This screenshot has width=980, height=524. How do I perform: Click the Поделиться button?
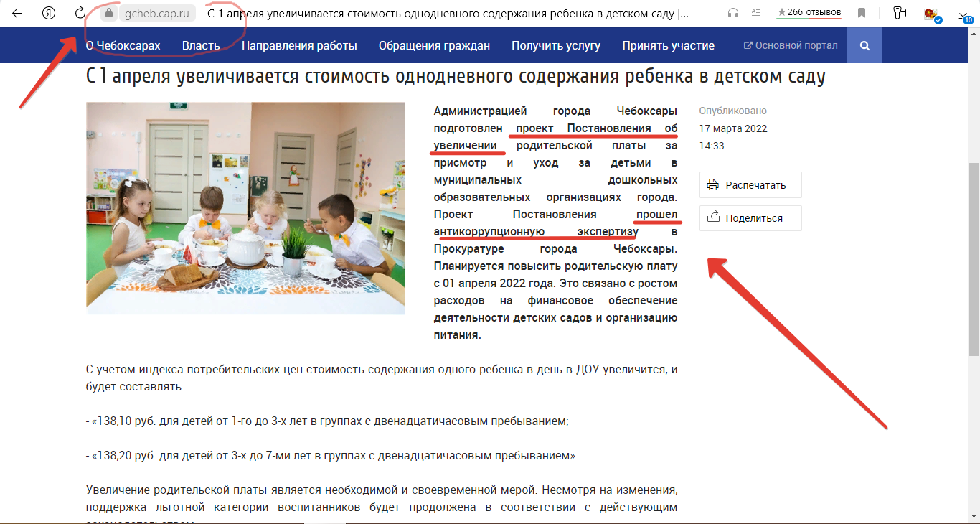click(750, 217)
